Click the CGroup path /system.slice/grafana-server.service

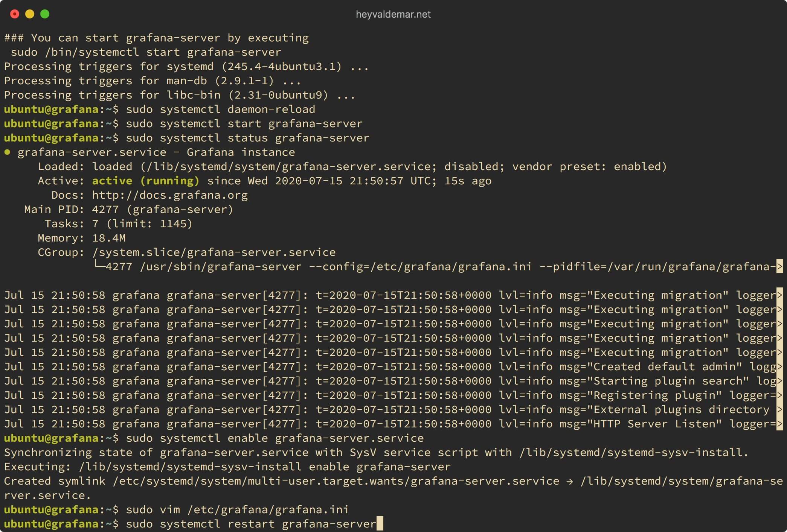[x=214, y=252]
